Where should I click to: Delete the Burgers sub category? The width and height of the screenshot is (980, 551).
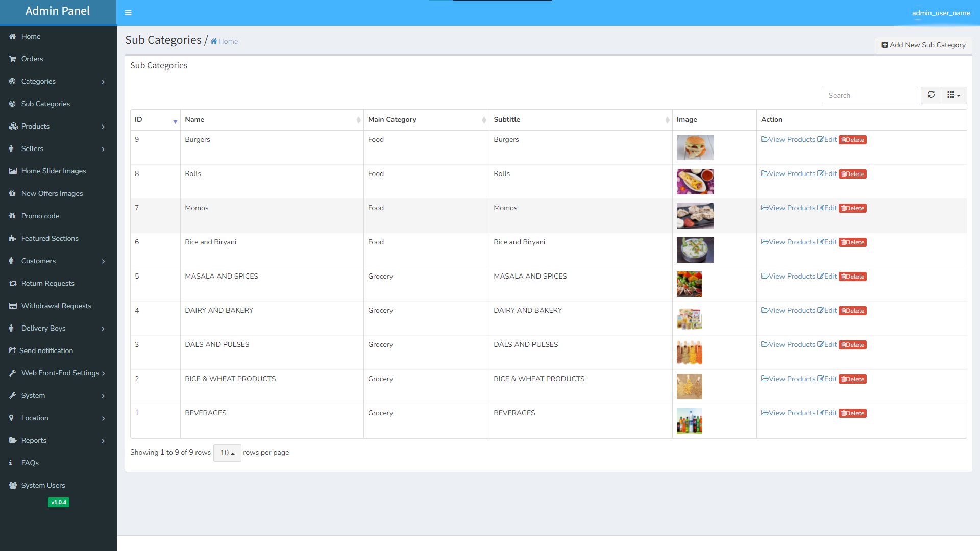[852, 140]
